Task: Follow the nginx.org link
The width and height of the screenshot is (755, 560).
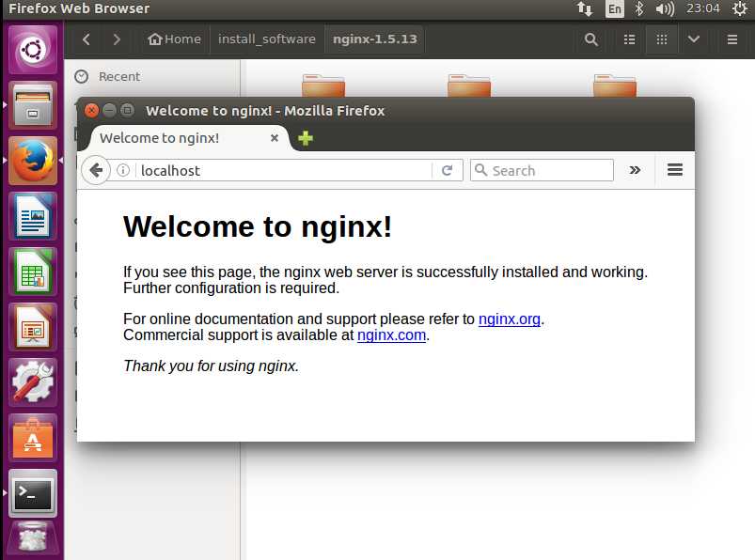Action: 510,319
